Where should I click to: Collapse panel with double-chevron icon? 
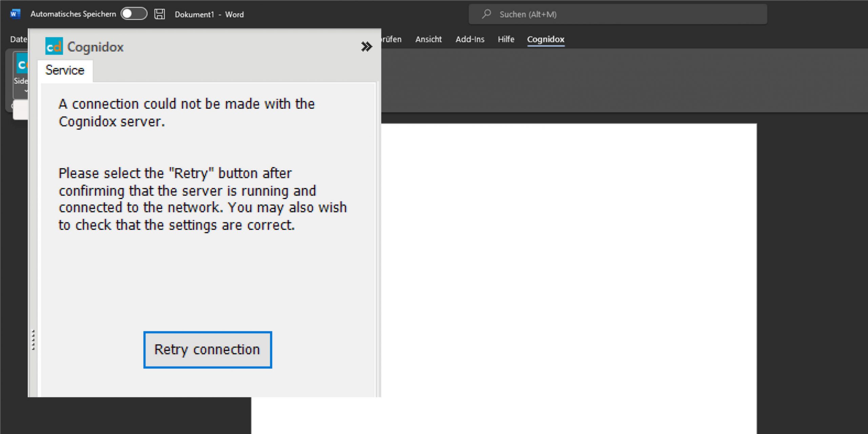click(x=366, y=46)
